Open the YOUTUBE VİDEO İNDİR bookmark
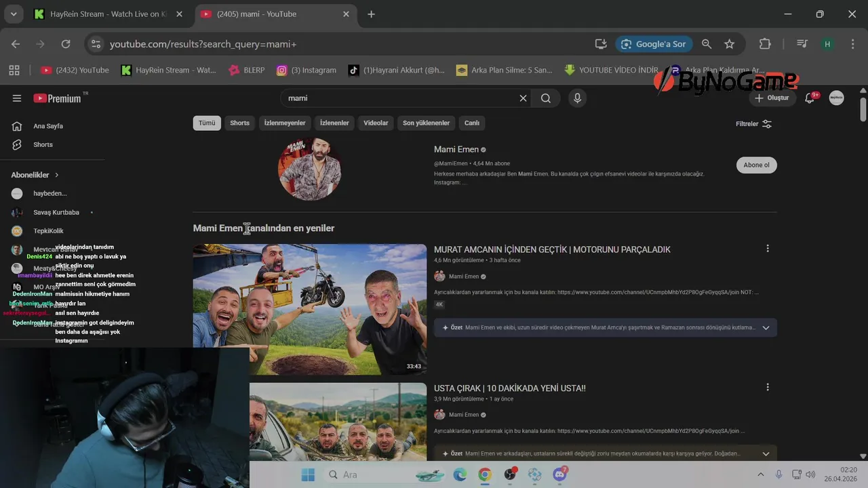This screenshot has width=868, height=488. [x=611, y=70]
